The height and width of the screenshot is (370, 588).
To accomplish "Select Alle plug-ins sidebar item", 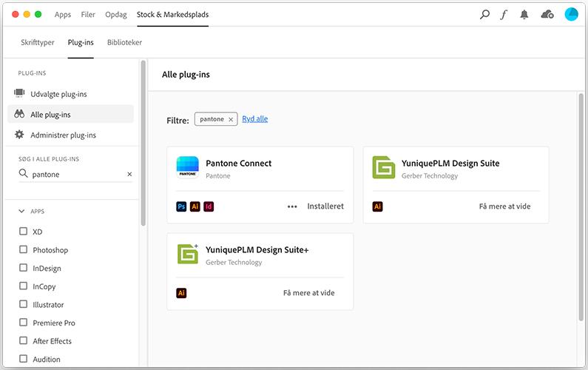I will (70, 114).
